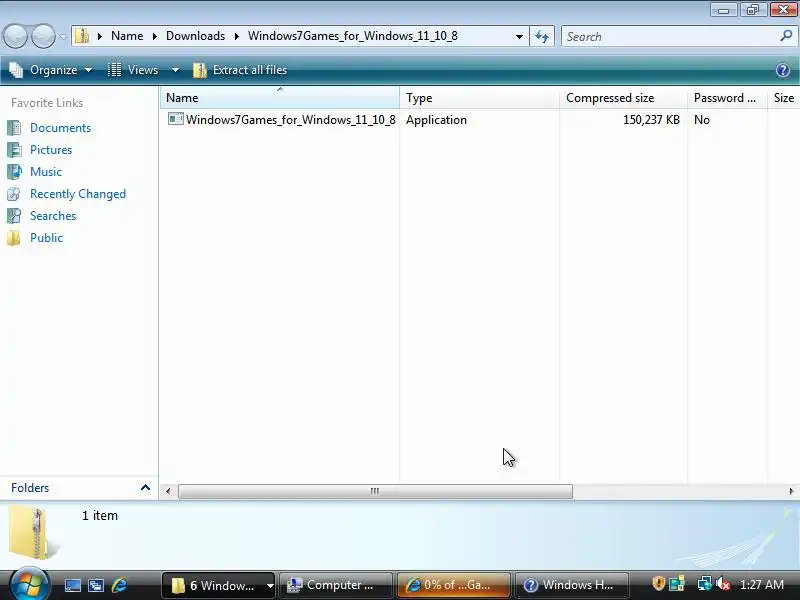Viewport: 800px width, 600px height.
Task: Expand the arrow after Downloads breadcrumb
Action: (237, 37)
